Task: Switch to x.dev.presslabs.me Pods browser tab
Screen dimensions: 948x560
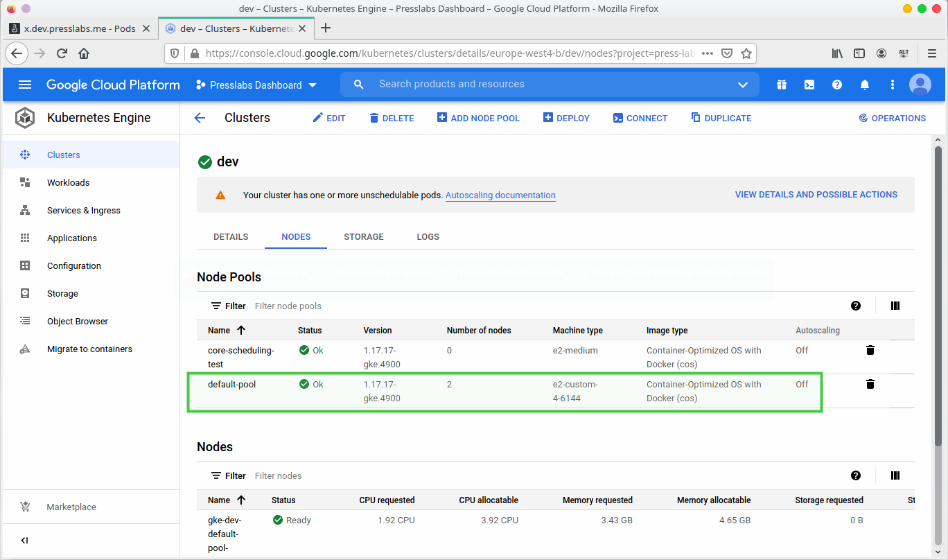Action: click(x=79, y=28)
